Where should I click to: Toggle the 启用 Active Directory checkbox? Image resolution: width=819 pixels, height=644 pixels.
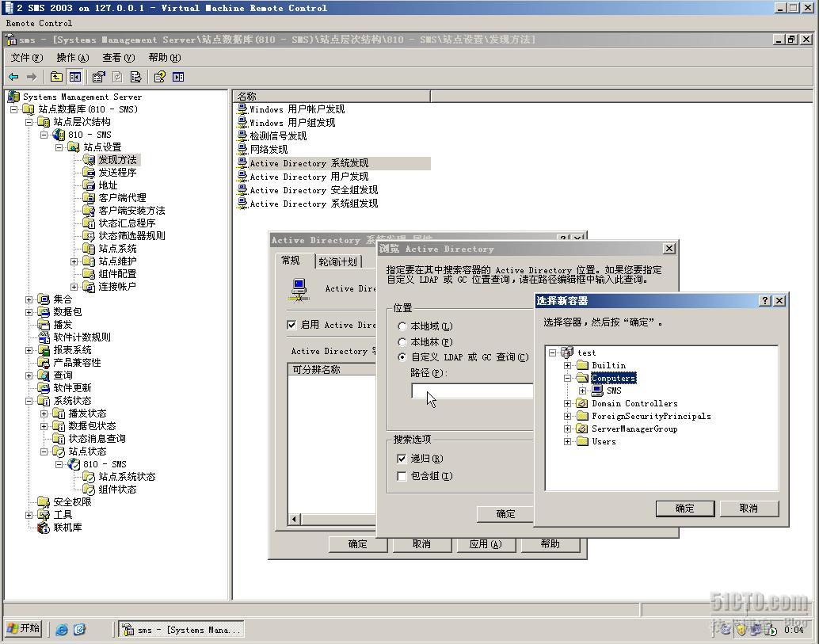coord(291,325)
